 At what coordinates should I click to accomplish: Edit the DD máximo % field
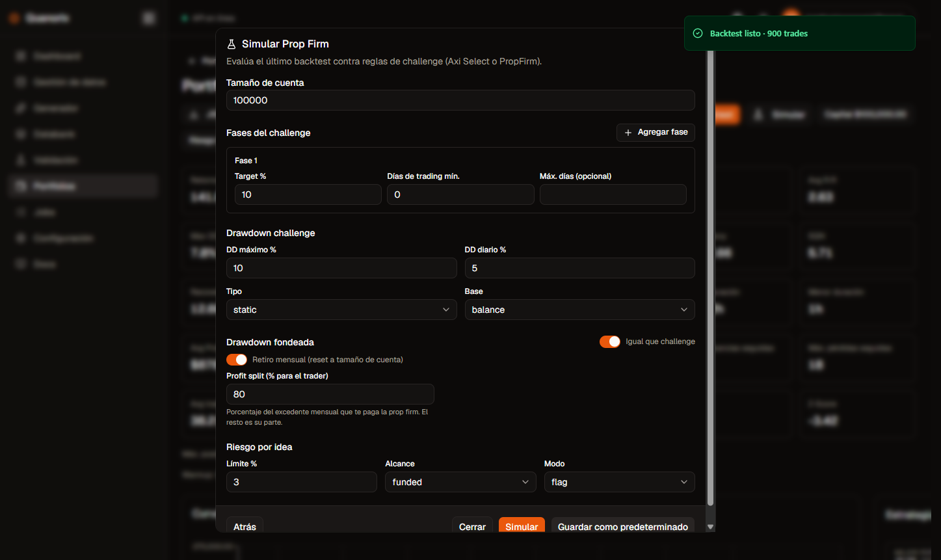(341, 268)
